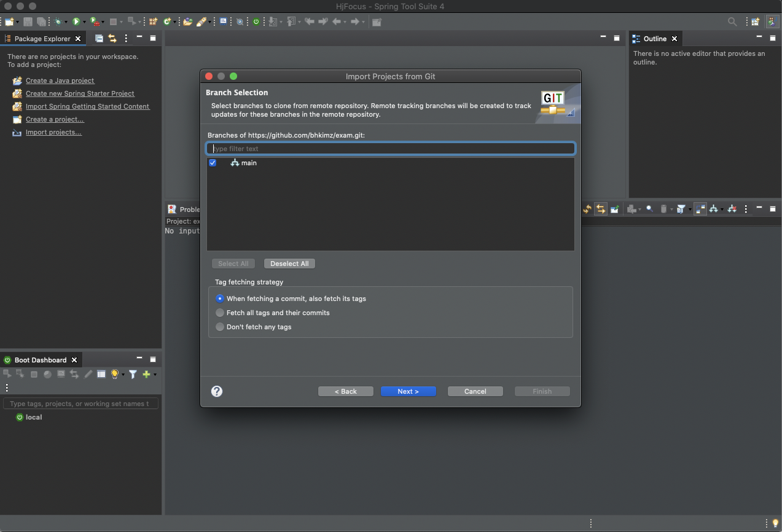Click the yellow lightbulb icon in Boot Dashboard

(x=114, y=374)
